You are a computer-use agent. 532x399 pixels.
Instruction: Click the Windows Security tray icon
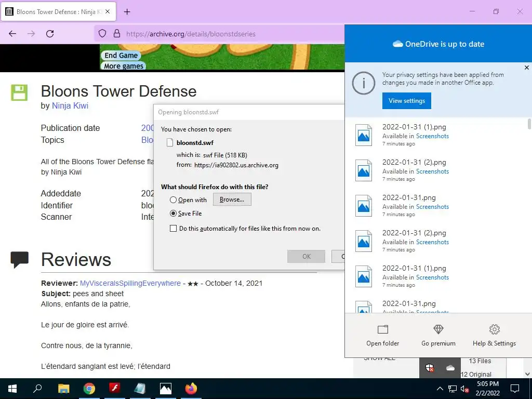coord(430,367)
